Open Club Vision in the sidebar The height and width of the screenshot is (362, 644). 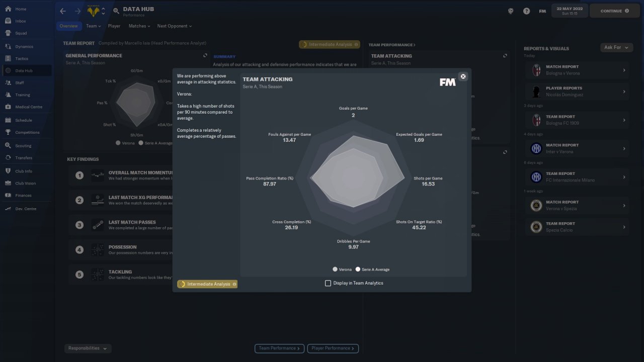26,184
